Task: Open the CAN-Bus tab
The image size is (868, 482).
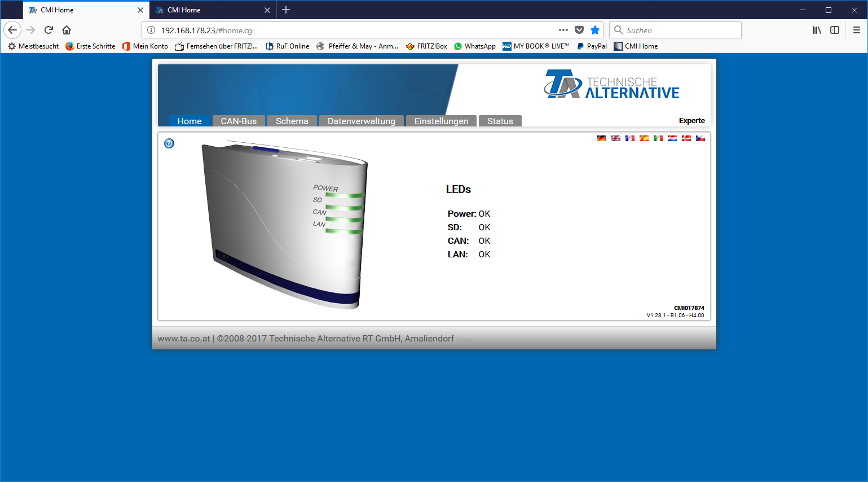Action: tap(239, 121)
